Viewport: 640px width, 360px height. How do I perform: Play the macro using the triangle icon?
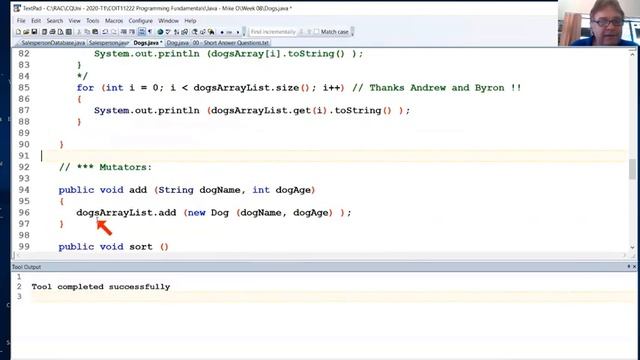tap(238, 32)
